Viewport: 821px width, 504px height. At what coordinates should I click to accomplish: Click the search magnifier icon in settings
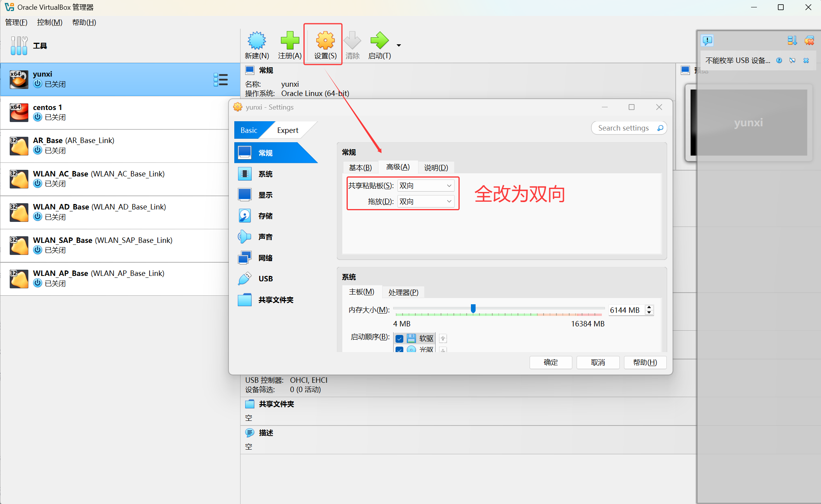[x=660, y=128]
